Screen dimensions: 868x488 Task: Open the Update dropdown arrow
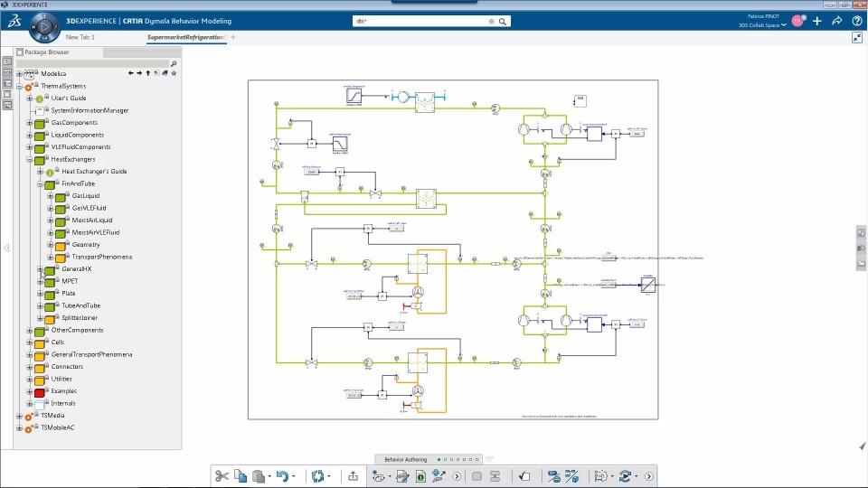tap(329, 476)
